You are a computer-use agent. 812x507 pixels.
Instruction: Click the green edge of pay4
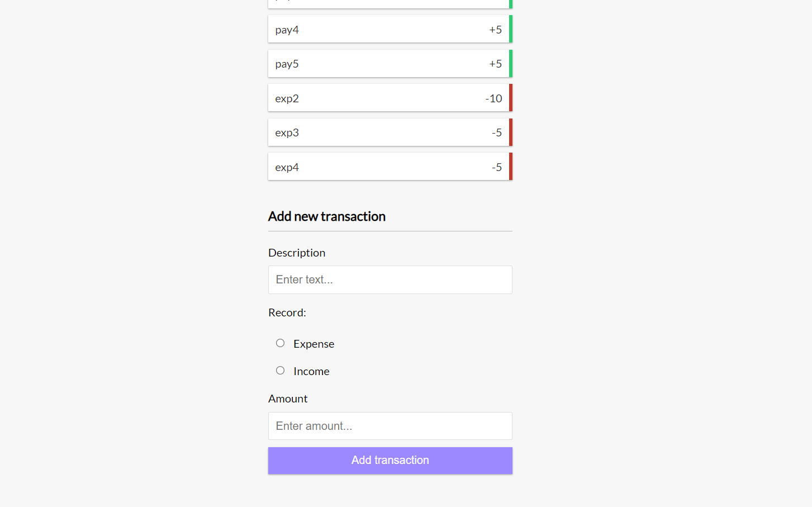pos(511,29)
